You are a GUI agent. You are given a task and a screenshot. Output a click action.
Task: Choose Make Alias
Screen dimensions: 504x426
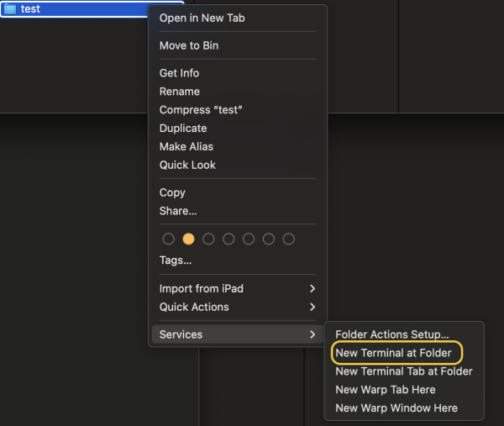coord(186,147)
